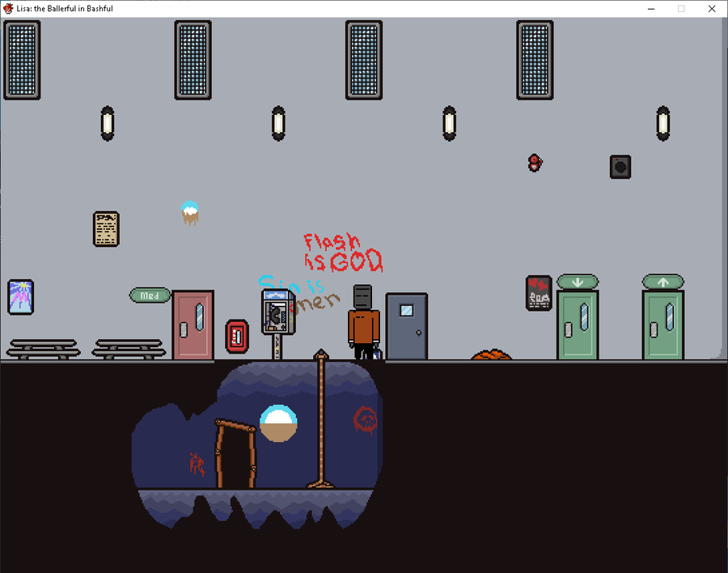728x573 pixels.
Task: Click the wooden door frame in cave
Action: [x=235, y=453]
